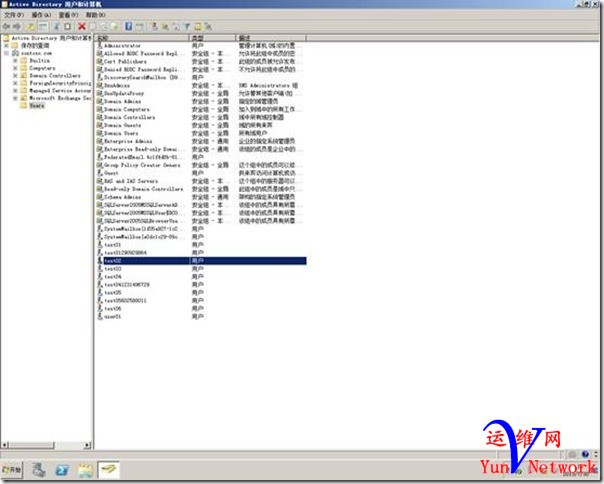This screenshot has width=604, height=484.
Task: Open PowerShell from the taskbar
Action: pos(62,470)
